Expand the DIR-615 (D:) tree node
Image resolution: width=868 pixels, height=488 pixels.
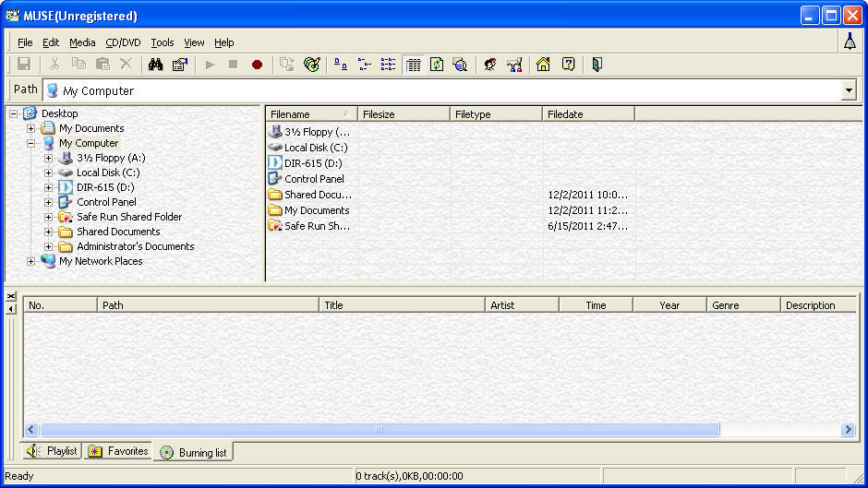pos(49,187)
